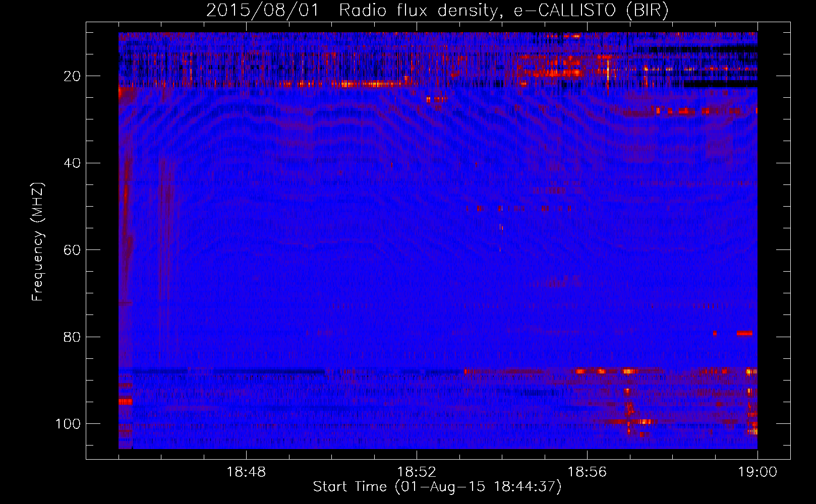Click the 100 MHz frequency tick label
Viewport: 816px width, 504px height.
68,424
